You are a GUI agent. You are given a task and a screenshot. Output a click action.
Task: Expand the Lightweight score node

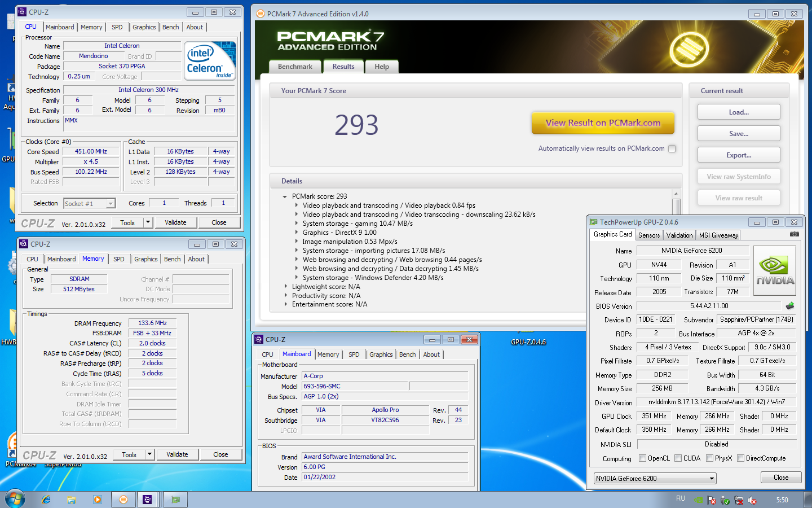tap(285, 287)
